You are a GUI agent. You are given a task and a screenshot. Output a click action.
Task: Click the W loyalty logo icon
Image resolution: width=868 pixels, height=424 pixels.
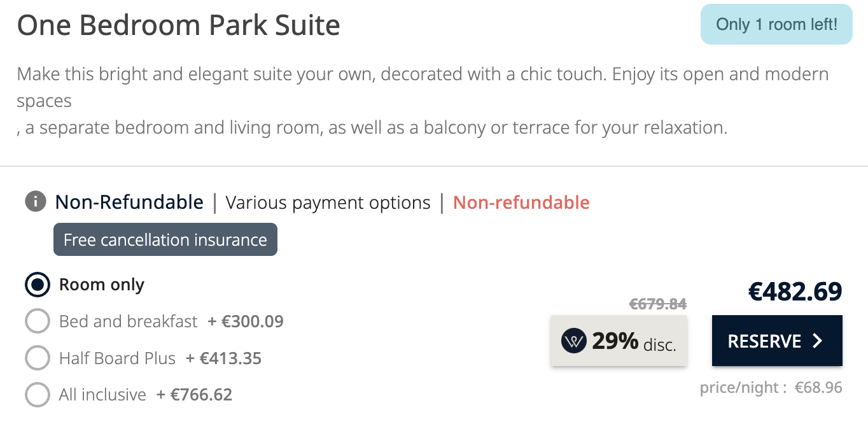point(573,342)
